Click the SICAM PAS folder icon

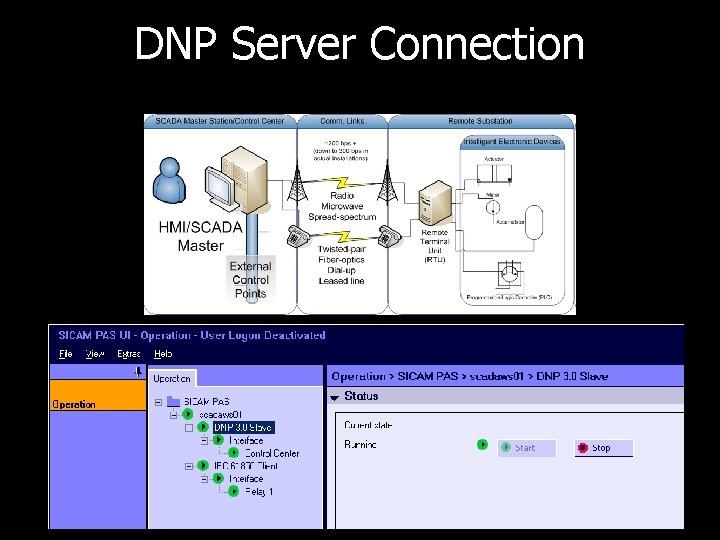pyautogui.click(x=173, y=402)
